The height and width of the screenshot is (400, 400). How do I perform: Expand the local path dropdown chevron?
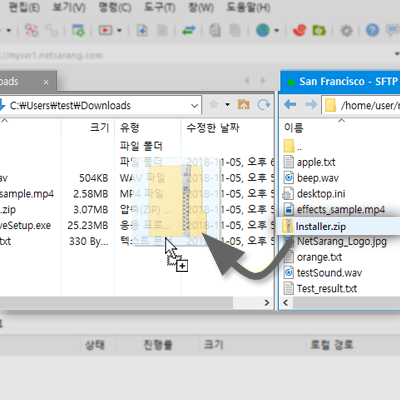(x=195, y=106)
